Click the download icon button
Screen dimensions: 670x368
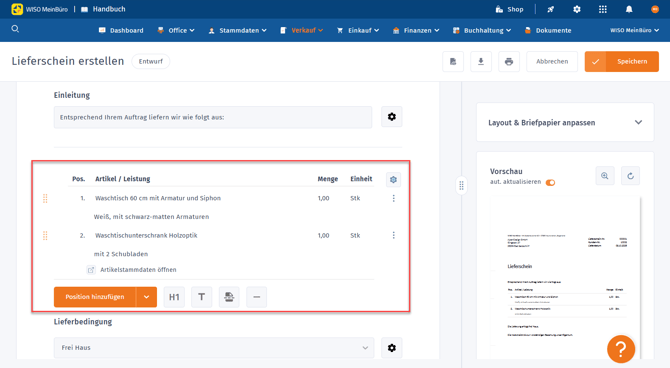(x=481, y=62)
